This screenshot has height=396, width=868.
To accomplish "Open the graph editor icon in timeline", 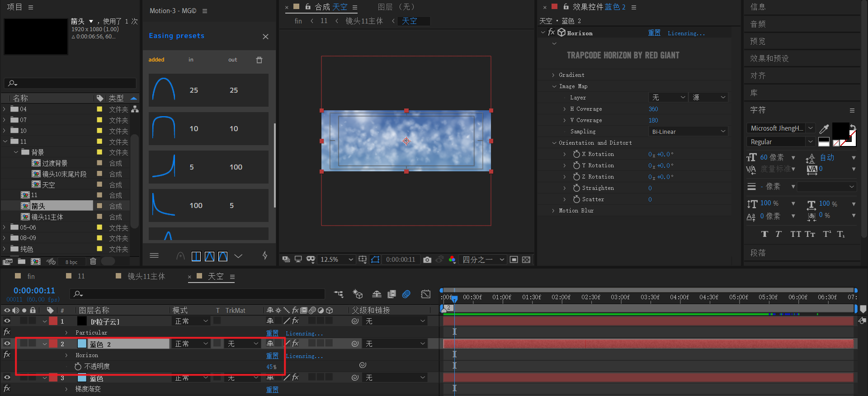I will tap(425, 294).
